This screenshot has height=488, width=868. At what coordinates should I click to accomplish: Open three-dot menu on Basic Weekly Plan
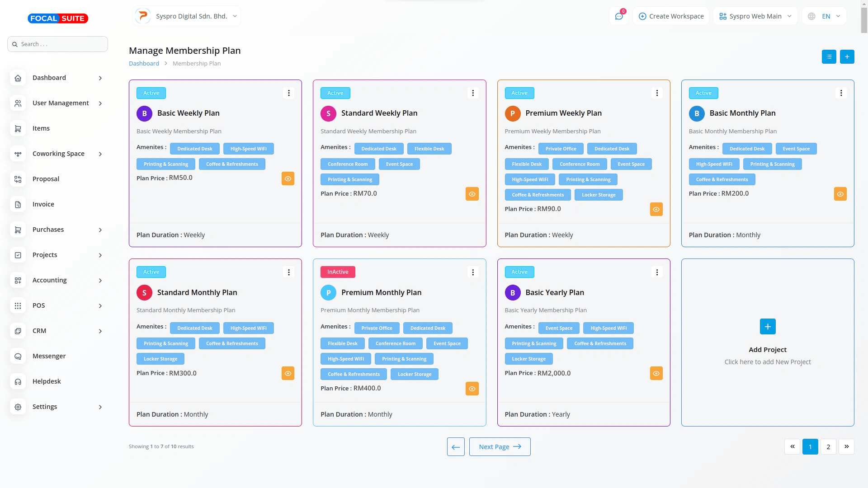(289, 93)
